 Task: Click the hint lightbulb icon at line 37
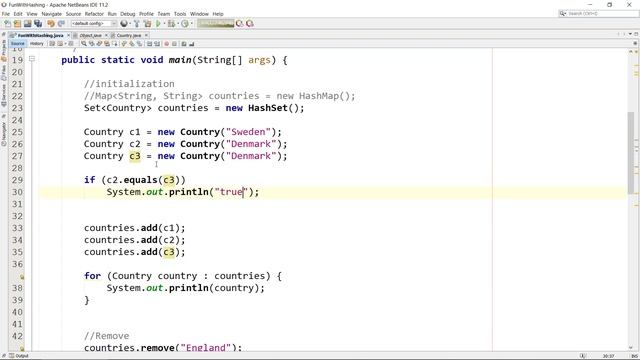[x=22, y=277]
